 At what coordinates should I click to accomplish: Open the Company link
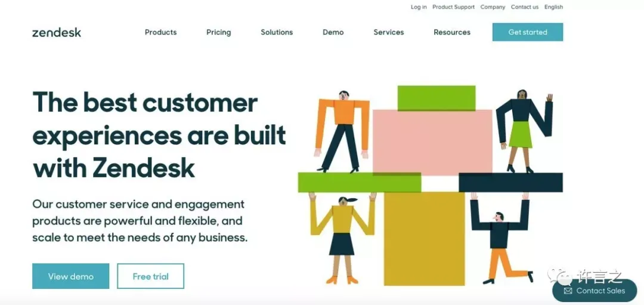(493, 7)
